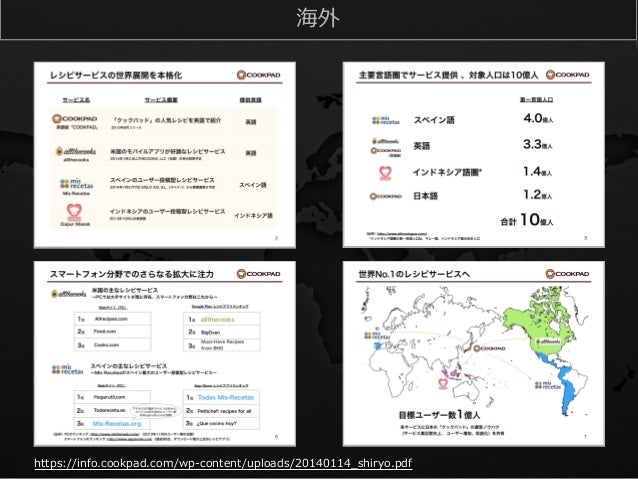Image resolution: width=638 pixels, height=479 pixels.
Task: Click green allthecooks ranking entry
Action: click(x=218, y=320)
